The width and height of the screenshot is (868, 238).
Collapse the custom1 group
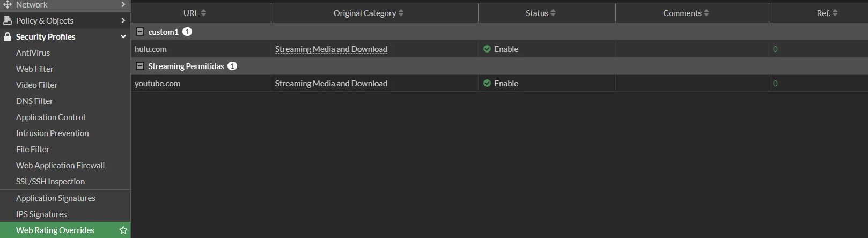[140, 32]
